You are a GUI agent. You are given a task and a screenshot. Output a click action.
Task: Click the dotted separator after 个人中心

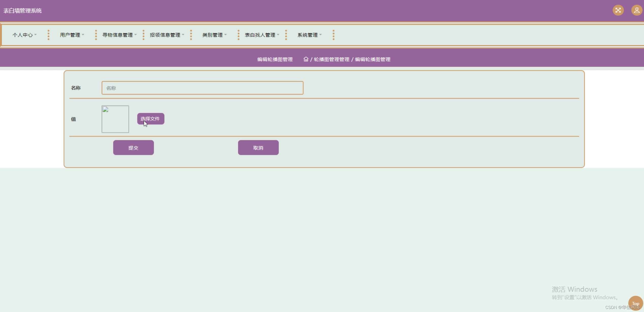pos(48,35)
